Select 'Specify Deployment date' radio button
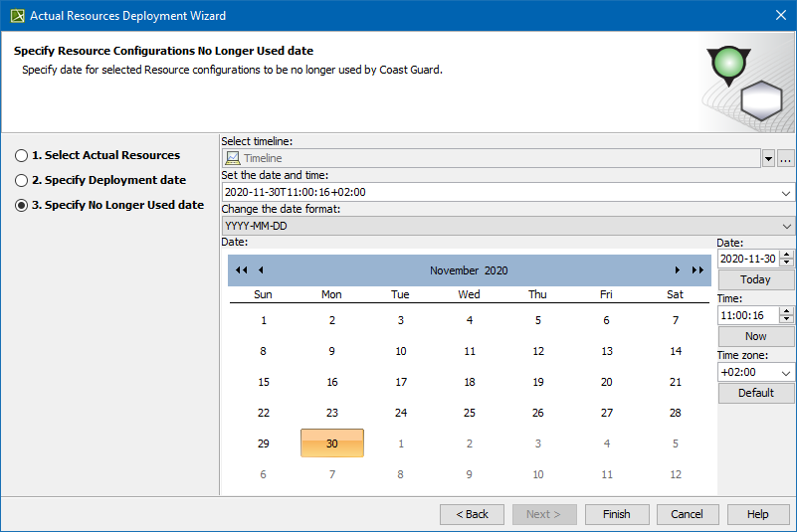Screen dimensions: 797x532 (22, 181)
